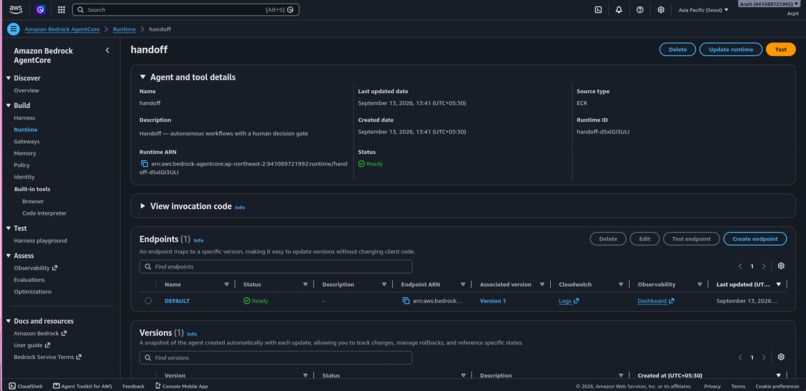Copy the Runtime ARN

tap(144, 164)
